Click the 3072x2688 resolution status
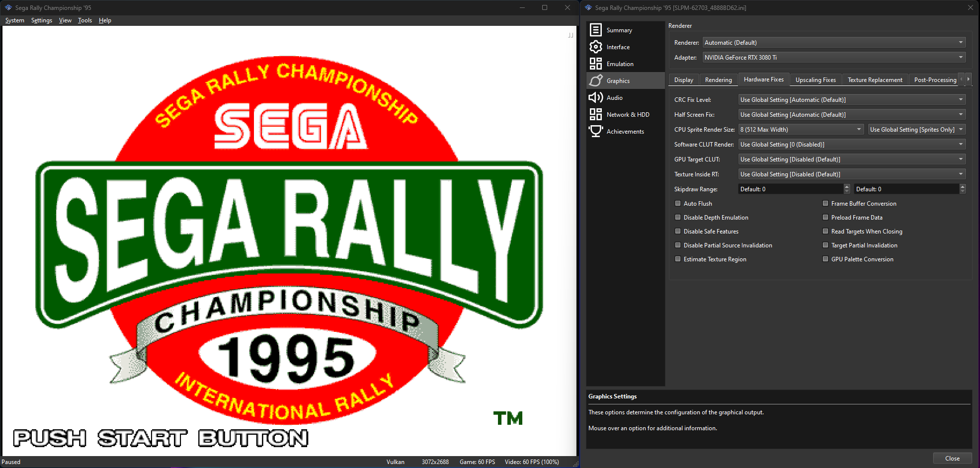 point(435,462)
